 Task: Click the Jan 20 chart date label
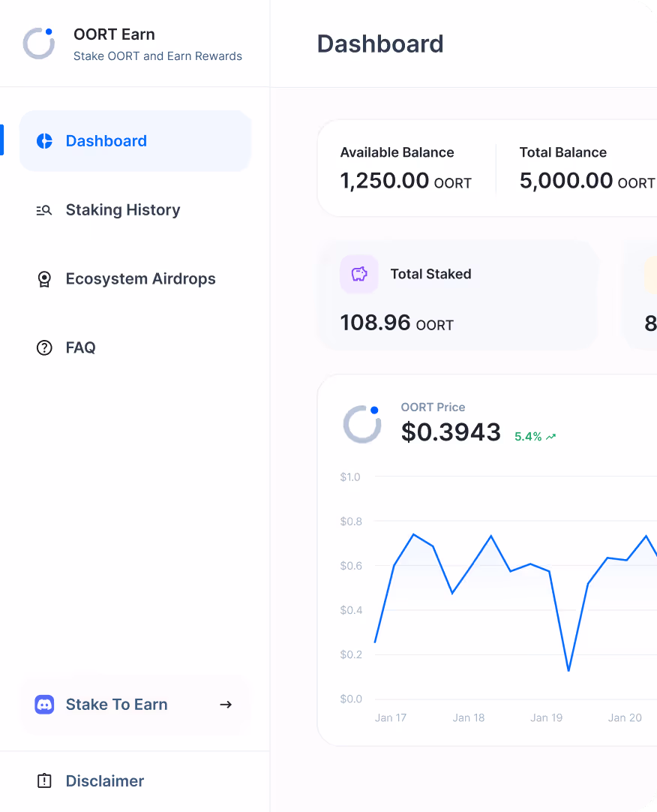(625, 718)
